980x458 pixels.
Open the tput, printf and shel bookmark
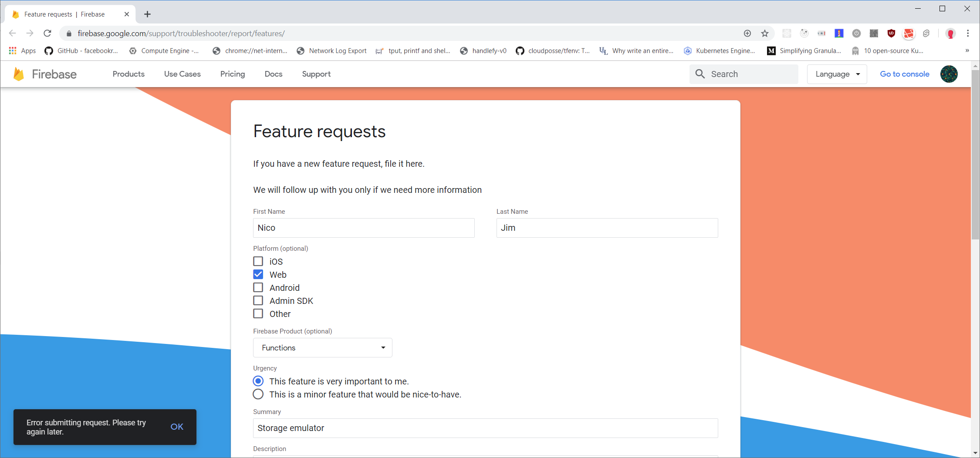click(413, 51)
